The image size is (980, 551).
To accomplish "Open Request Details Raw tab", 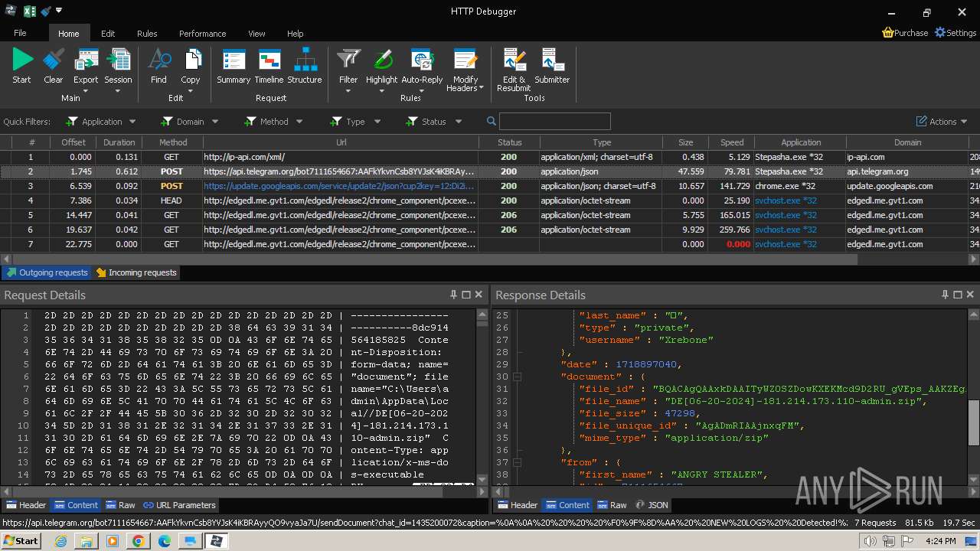I will coord(120,505).
